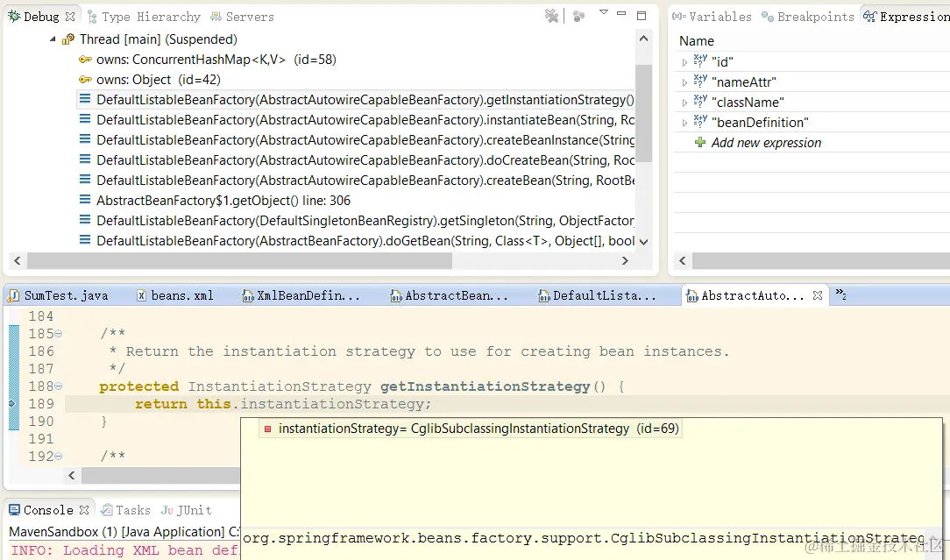Screen dimensions: 950x560
Task: Click the "id" expression watch icon
Action: (x=700, y=60)
